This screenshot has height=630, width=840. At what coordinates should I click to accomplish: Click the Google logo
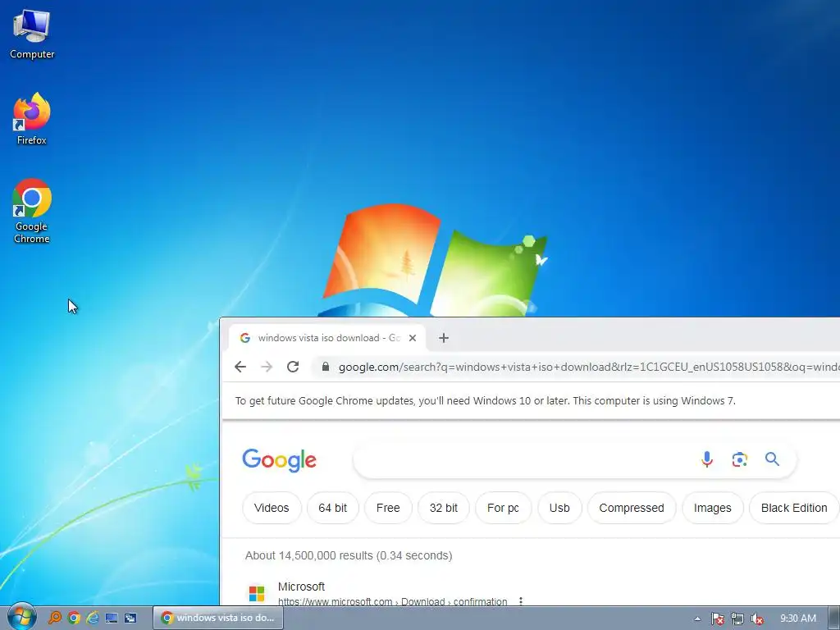tap(279, 459)
